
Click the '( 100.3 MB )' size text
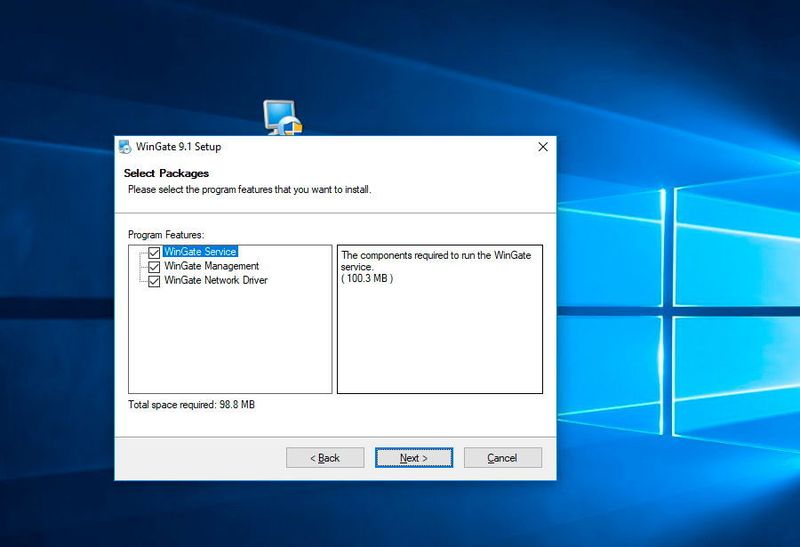tap(367, 279)
